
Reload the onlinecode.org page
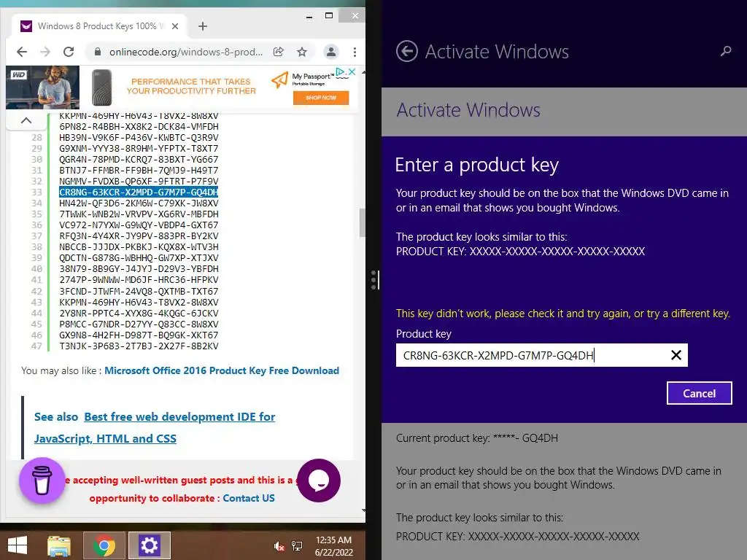[69, 52]
